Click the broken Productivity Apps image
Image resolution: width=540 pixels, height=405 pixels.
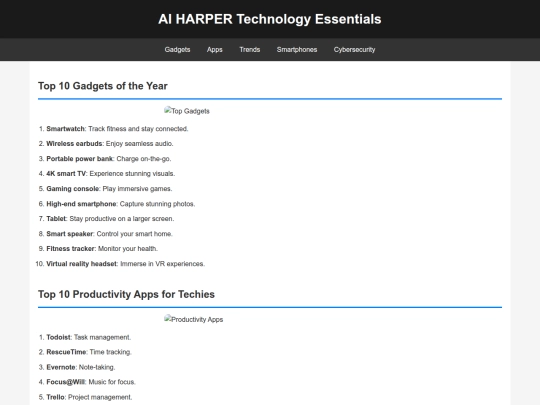pyautogui.click(x=194, y=319)
